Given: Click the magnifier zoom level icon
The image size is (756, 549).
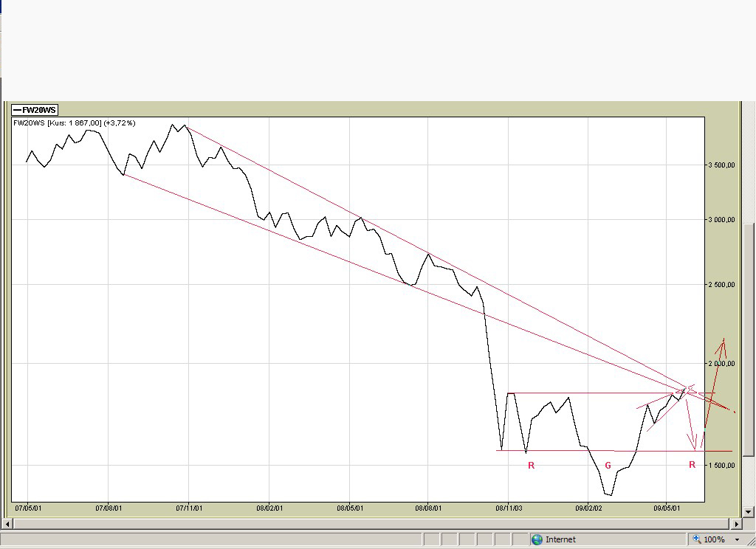Looking at the screenshot, I should (697, 539).
